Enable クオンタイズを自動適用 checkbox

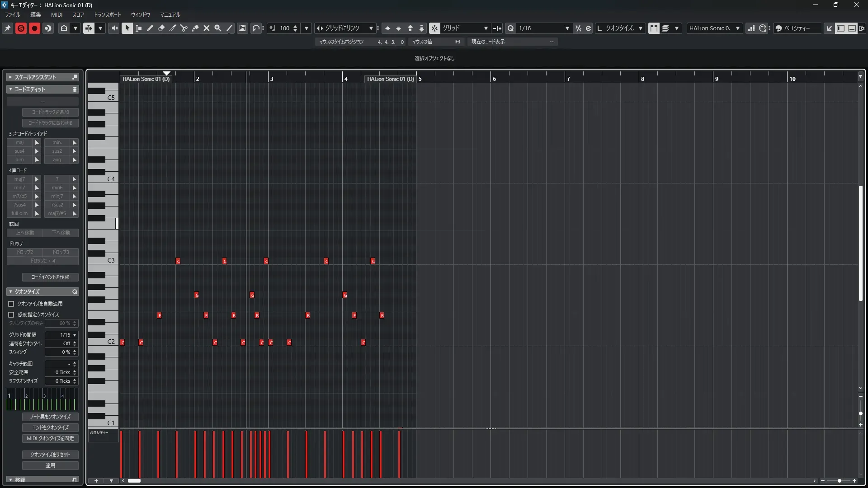click(x=11, y=304)
